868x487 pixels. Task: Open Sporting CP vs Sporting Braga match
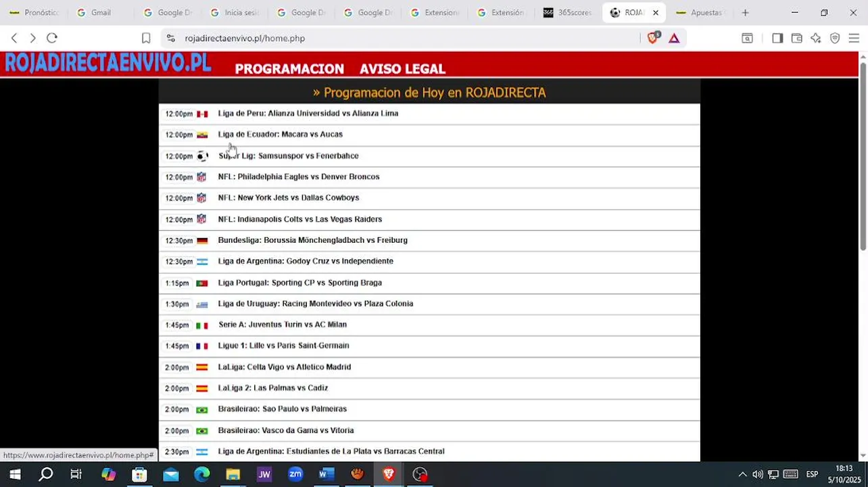point(299,283)
